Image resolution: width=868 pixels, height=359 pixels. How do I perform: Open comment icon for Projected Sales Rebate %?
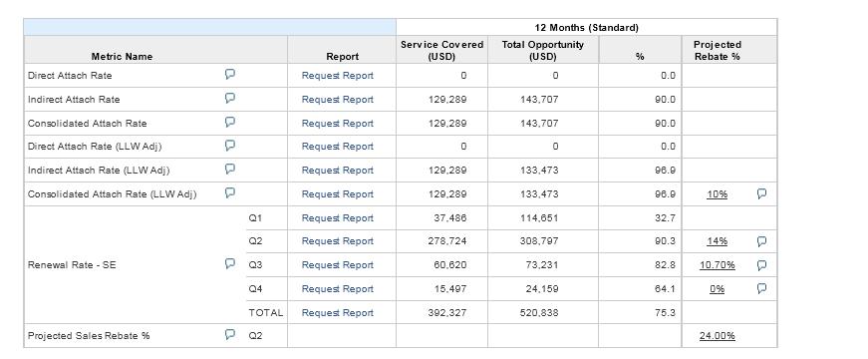[230, 335]
